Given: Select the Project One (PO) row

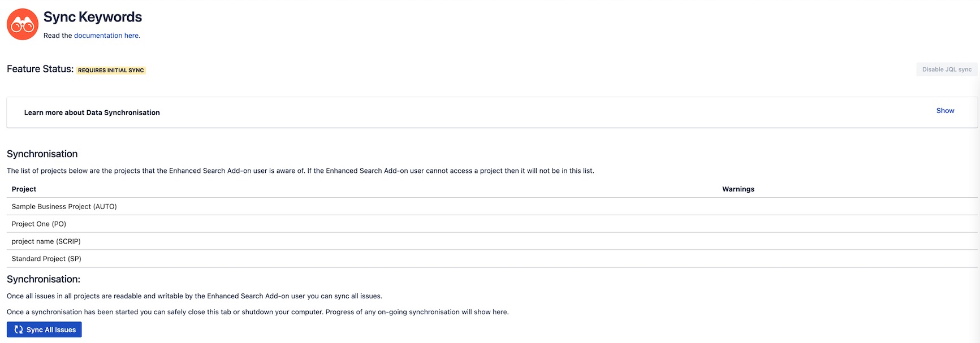Looking at the screenshot, I should point(492,224).
